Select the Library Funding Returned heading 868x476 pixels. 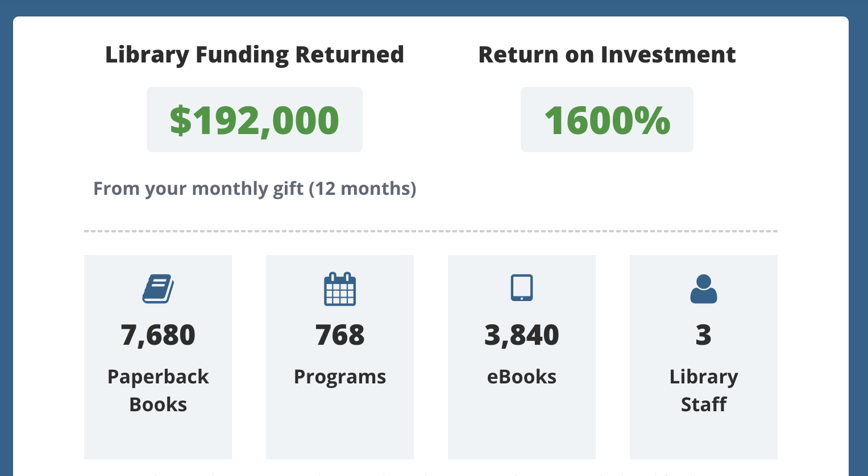tap(255, 55)
